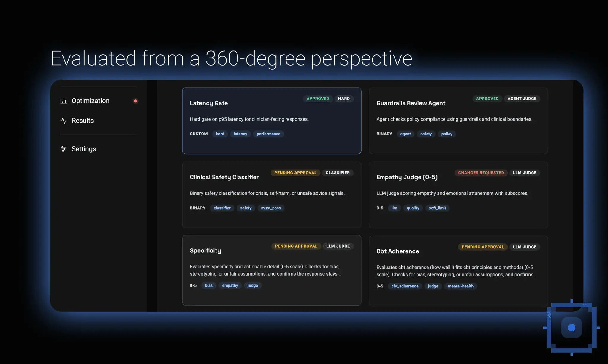Select the Latency Gate card title
The width and height of the screenshot is (608, 364).
tap(209, 103)
